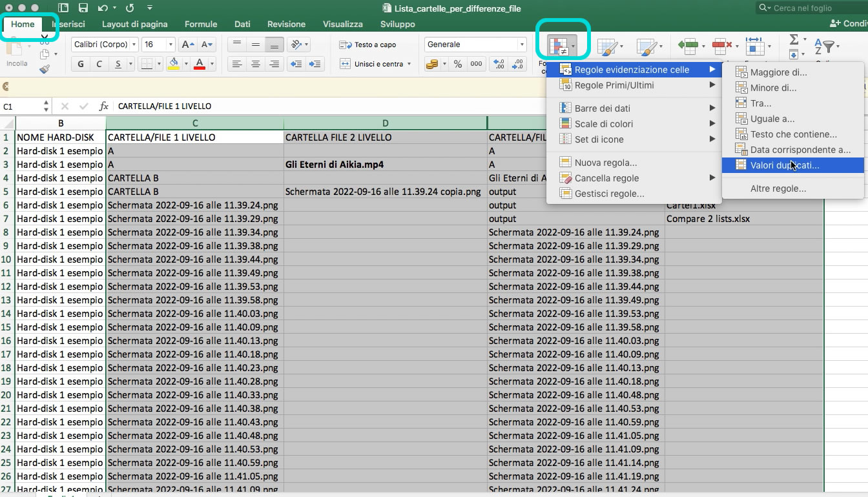Click the text orientation icon
Viewport: 868px width, 497px height.
[298, 45]
